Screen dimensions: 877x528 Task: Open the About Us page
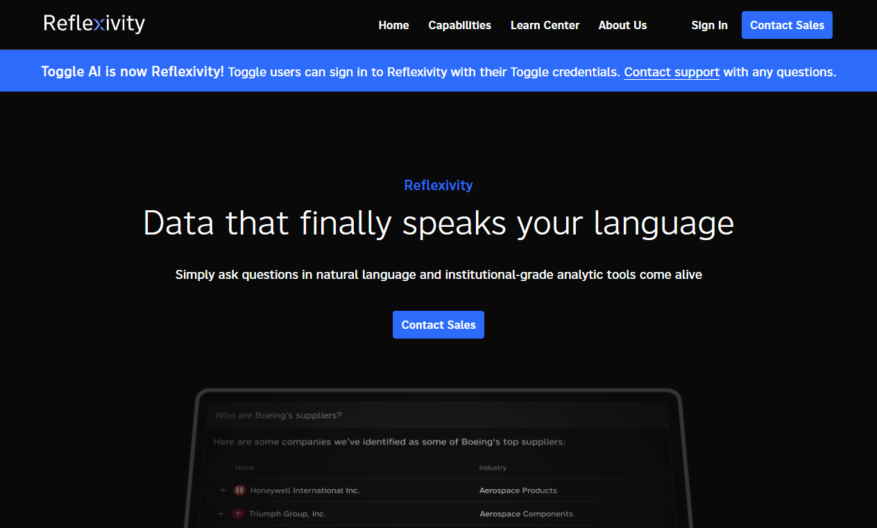(x=622, y=25)
